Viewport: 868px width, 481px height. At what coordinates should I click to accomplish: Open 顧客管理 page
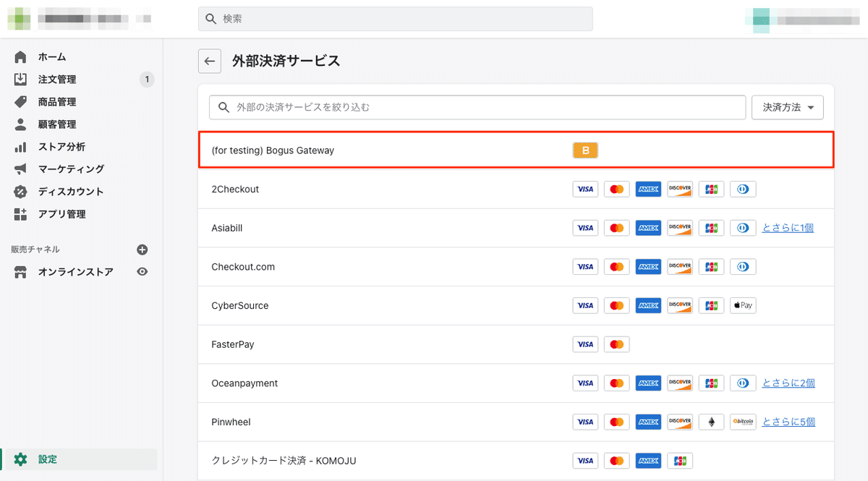[x=57, y=124]
